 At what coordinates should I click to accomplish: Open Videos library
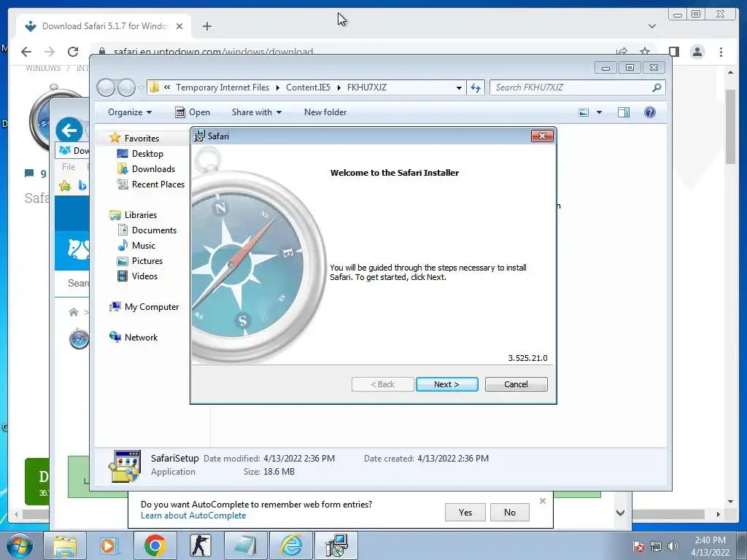[x=144, y=276]
